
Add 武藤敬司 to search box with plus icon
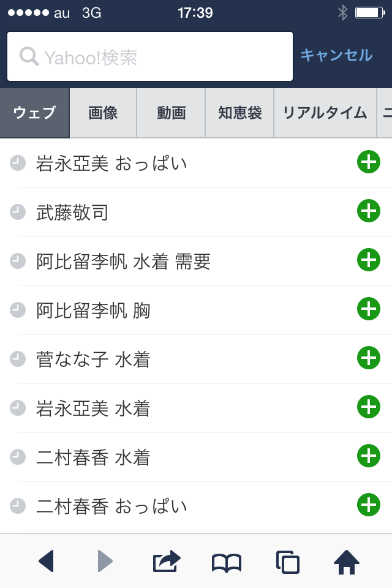coord(368,211)
